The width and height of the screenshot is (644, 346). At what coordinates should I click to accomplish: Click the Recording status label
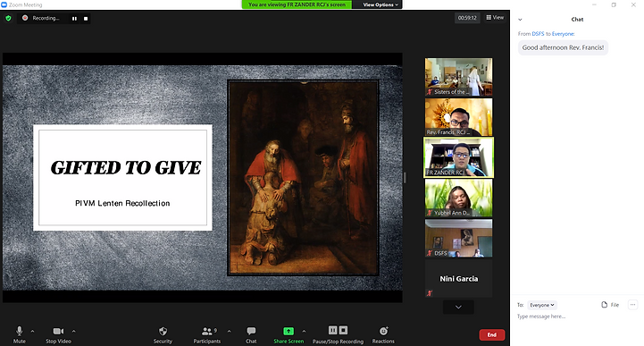[46, 18]
